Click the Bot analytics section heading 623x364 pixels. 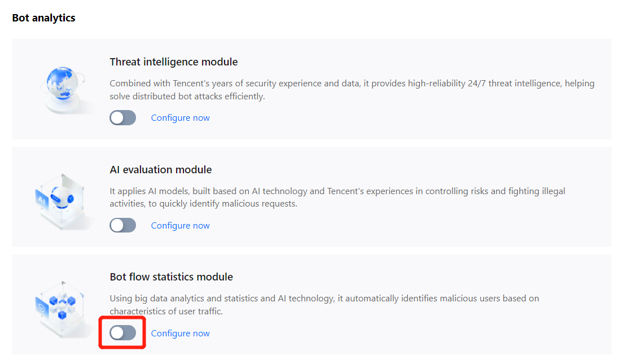43,18
